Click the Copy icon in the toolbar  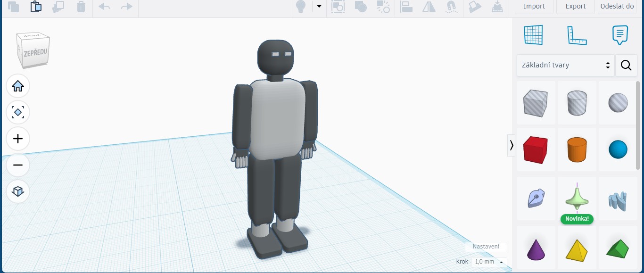(x=13, y=7)
